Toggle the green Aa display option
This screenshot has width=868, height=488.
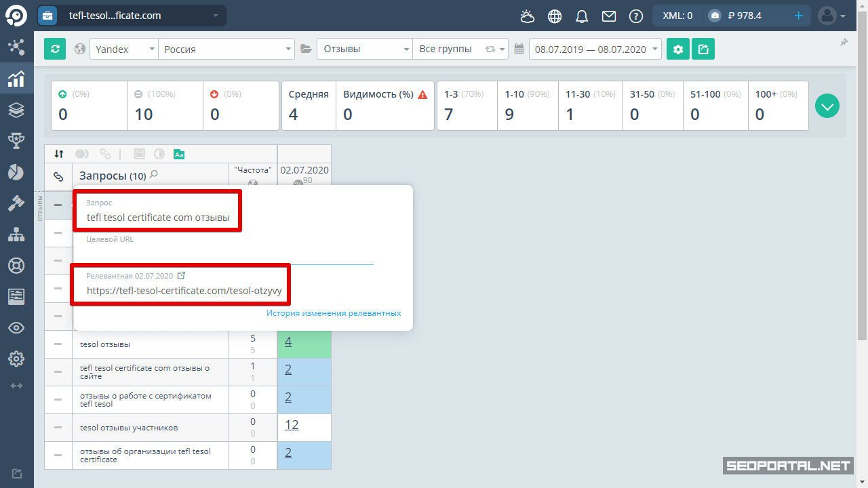(x=179, y=154)
